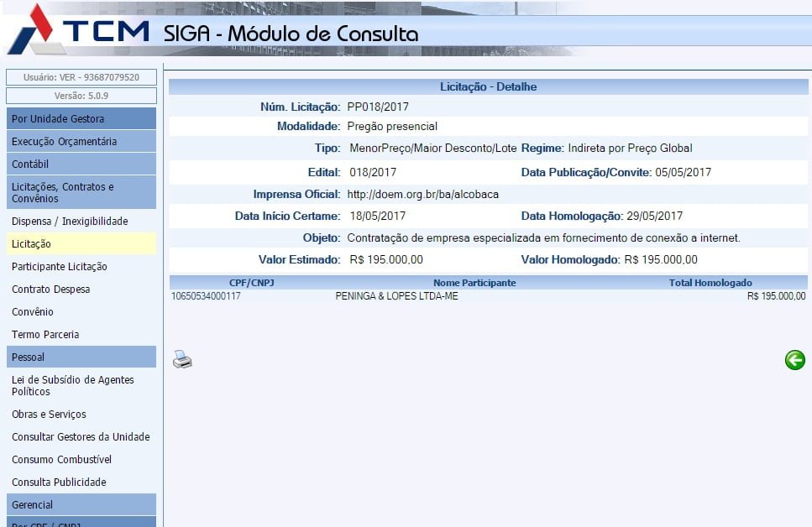Expand the Gerencial section
Viewport: 812px width, 527px height.
coord(81,505)
